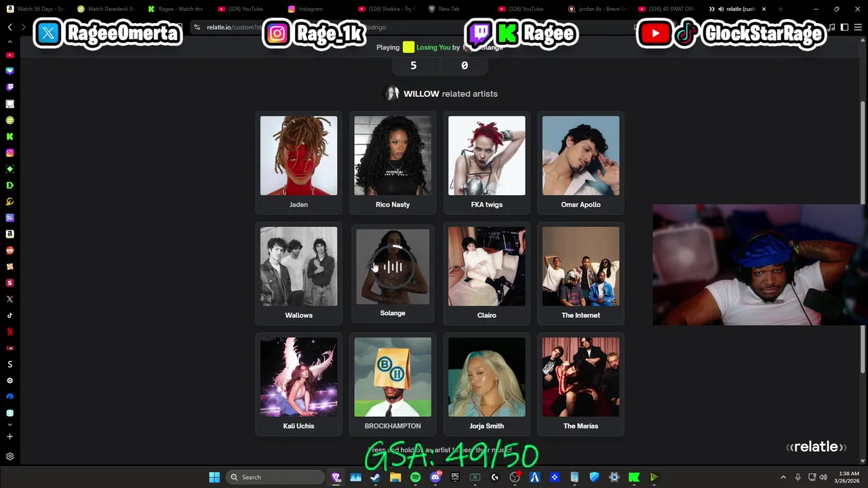The image size is (868, 488).
Task: Click the system tray microphone icon
Action: coord(797,477)
